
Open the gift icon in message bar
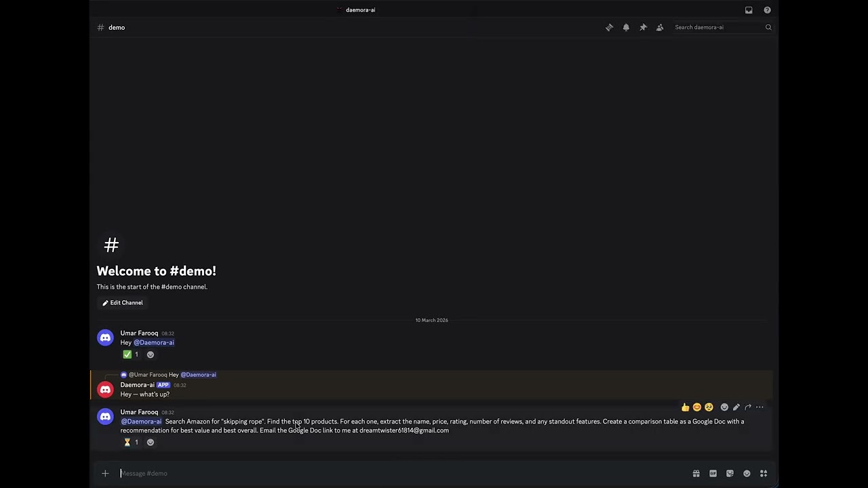(x=696, y=473)
